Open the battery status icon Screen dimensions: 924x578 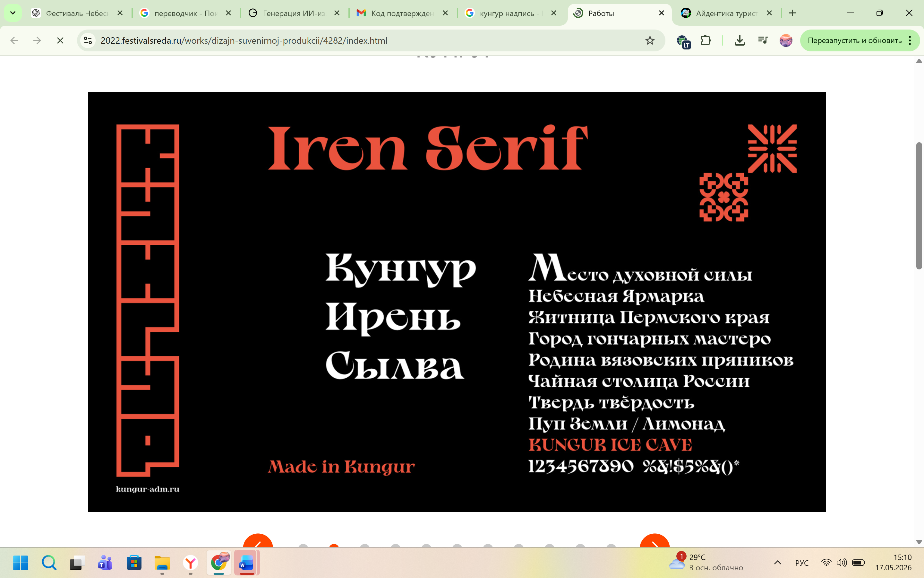(x=858, y=563)
